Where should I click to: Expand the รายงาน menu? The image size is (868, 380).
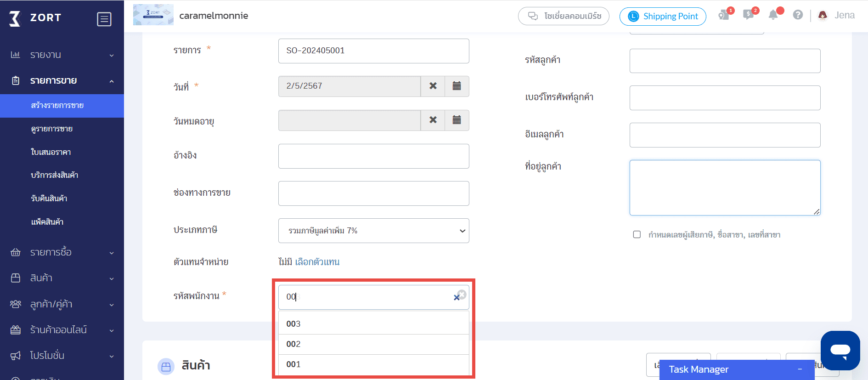tap(112, 55)
